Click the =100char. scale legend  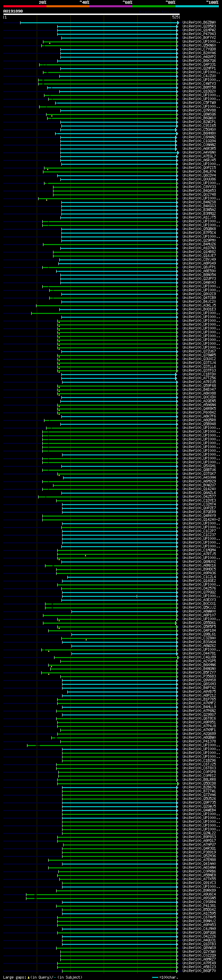coord(165,977)
